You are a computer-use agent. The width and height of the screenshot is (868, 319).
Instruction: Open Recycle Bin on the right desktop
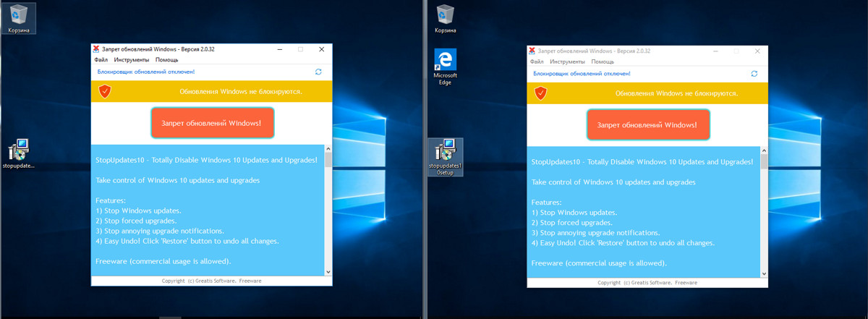click(446, 18)
